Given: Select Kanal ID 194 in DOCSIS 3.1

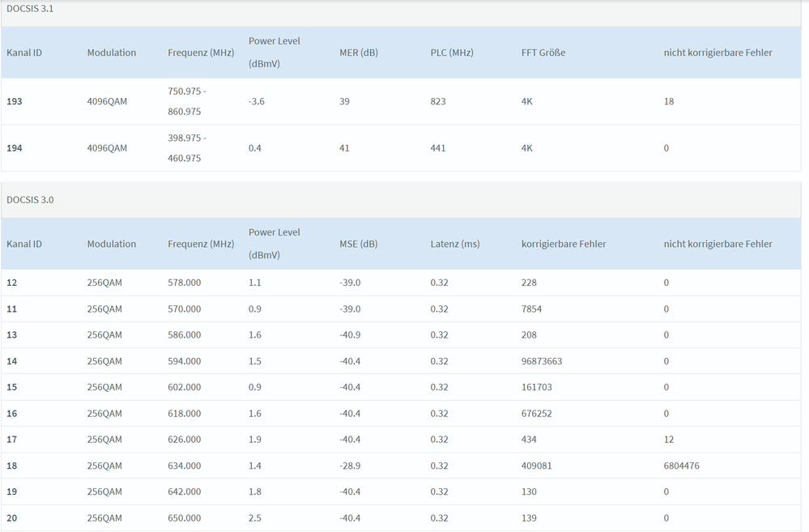Looking at the screenshot, I should 15,148.
